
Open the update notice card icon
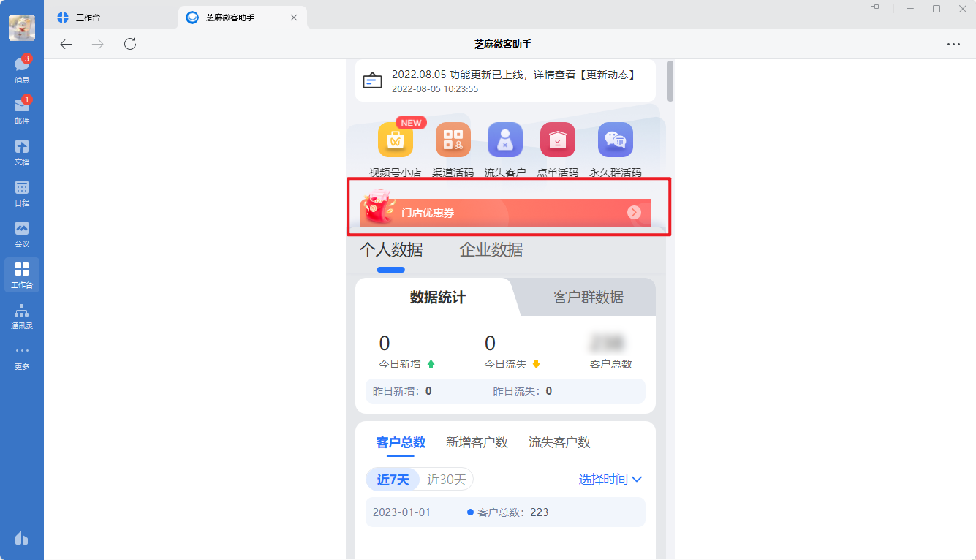pos(373,80)
